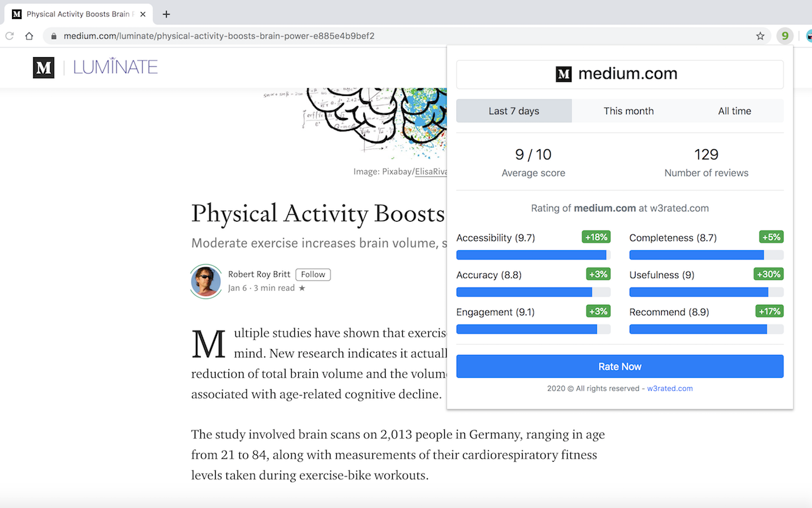Click the member-only star beside the read time
Image resolution: width=812 pixels, height=508 pixels.
(x=302, y=288)
